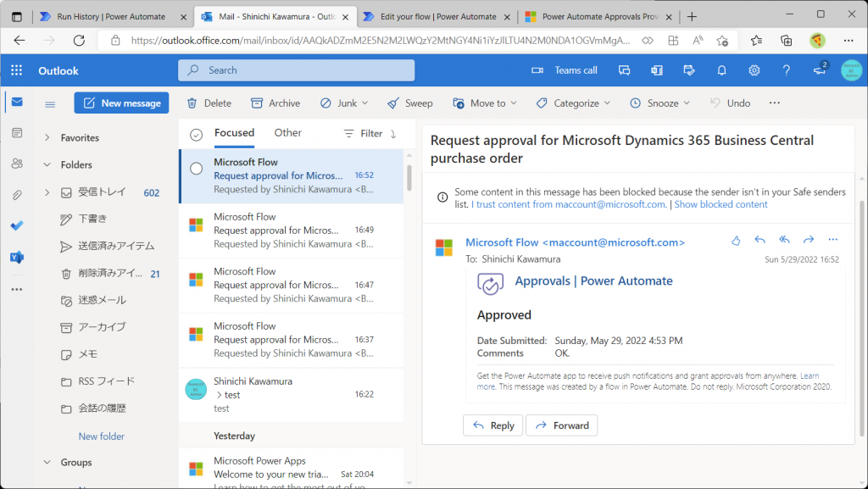The height and width of the screenshot is (489, 868).
Task: Open more toolbar commands ellipsis
Action: [x=775, y=103]
